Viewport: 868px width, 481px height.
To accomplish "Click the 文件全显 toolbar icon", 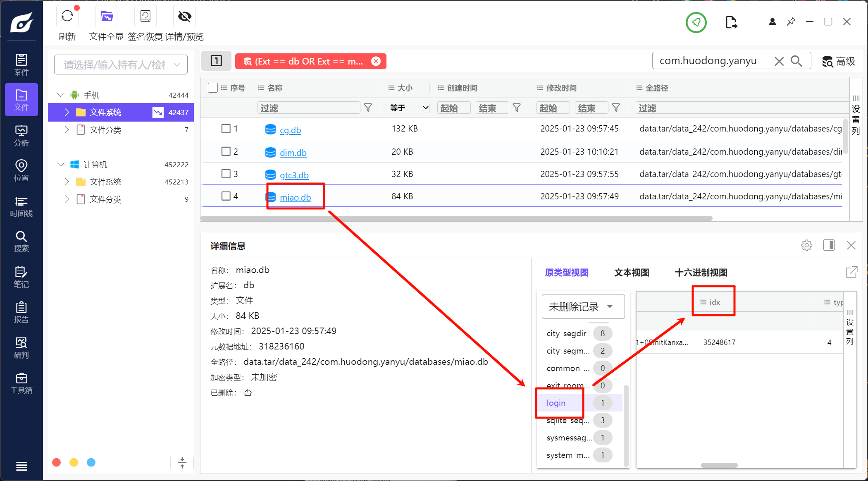I will click(x=106, y=17).
